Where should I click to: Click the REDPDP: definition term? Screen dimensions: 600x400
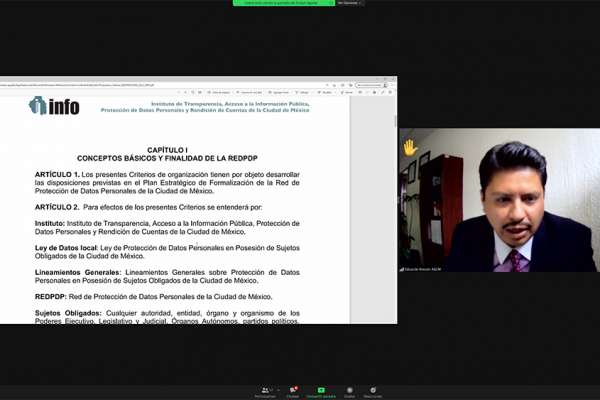[x=51, y=297]
